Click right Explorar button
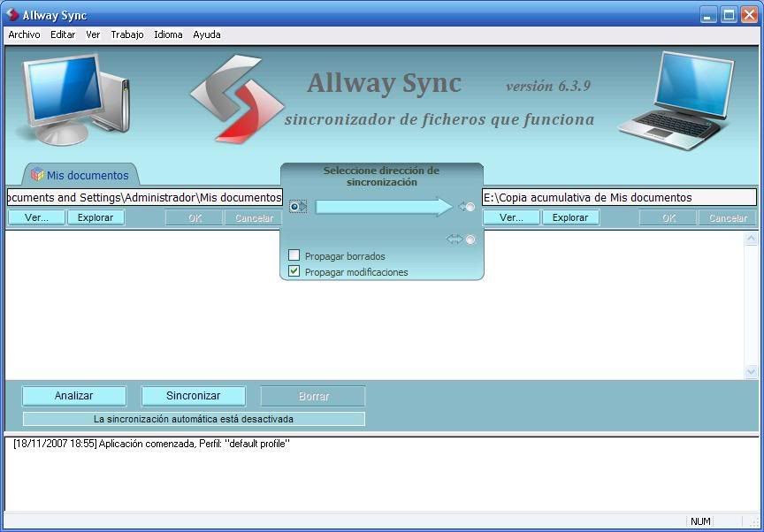 (570, 217)
